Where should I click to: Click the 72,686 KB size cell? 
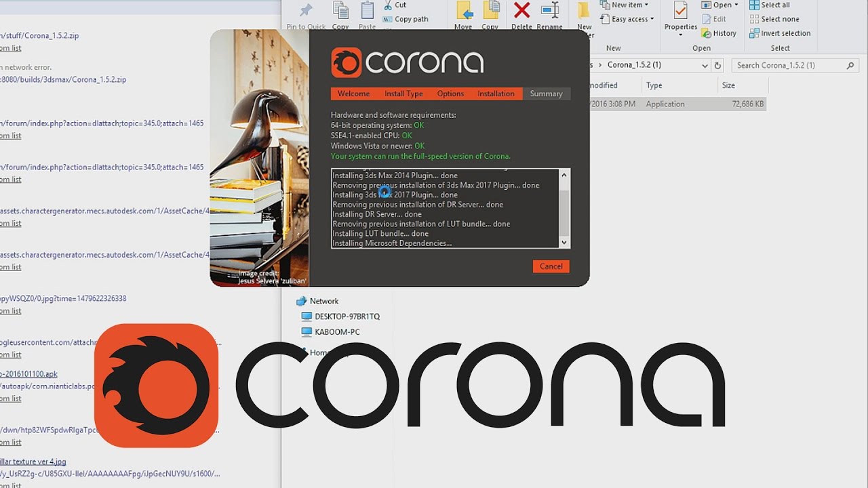click(748, 104)
